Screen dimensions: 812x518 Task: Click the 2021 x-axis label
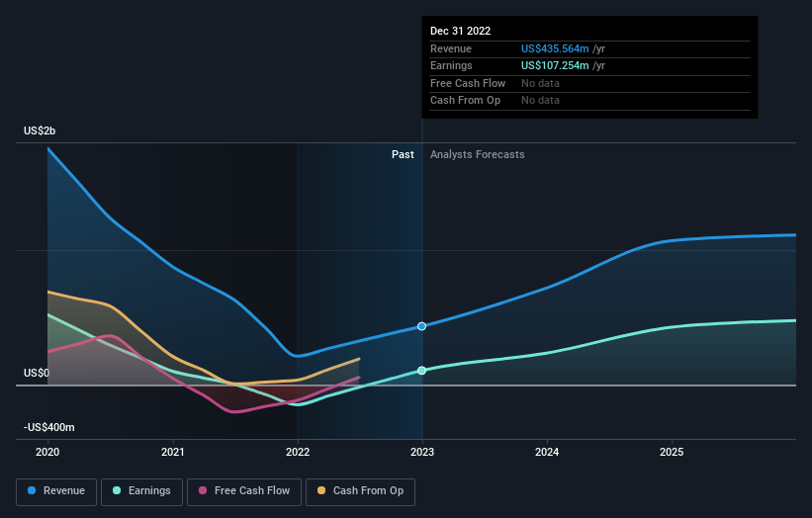pos(172,453)
